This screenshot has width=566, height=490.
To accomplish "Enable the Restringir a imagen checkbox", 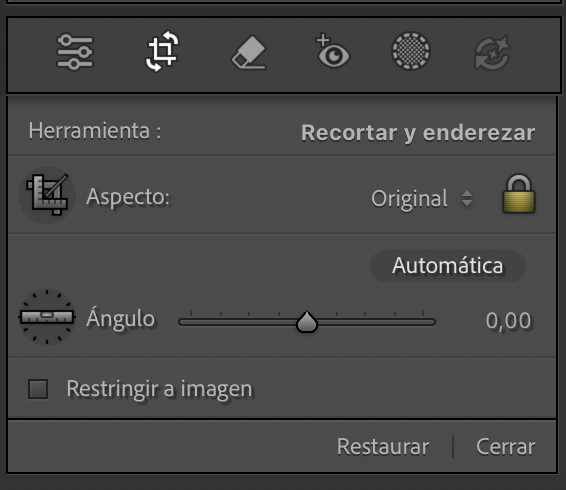I will [x=38, y=389].
